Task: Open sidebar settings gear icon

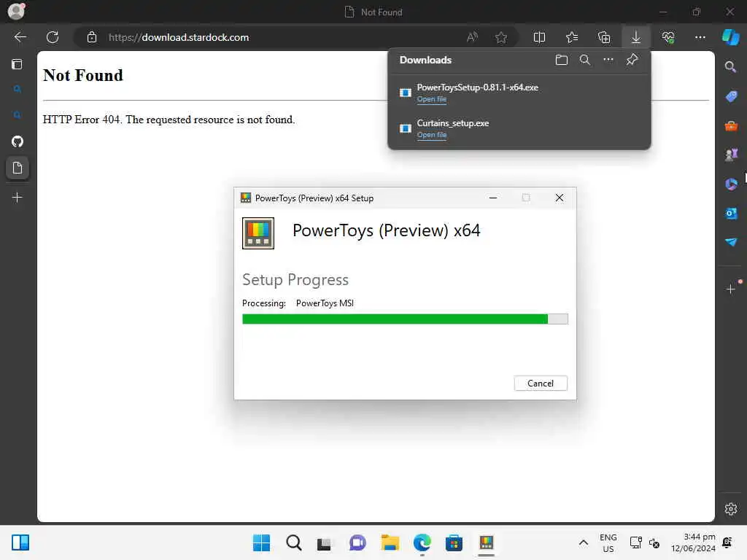Action: pos(731,509)
